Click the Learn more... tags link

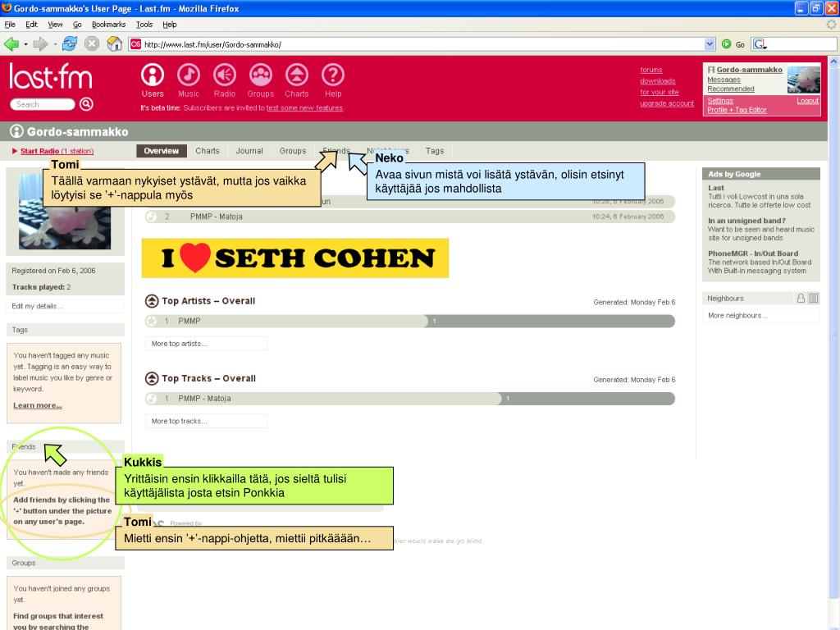(38, 405)
